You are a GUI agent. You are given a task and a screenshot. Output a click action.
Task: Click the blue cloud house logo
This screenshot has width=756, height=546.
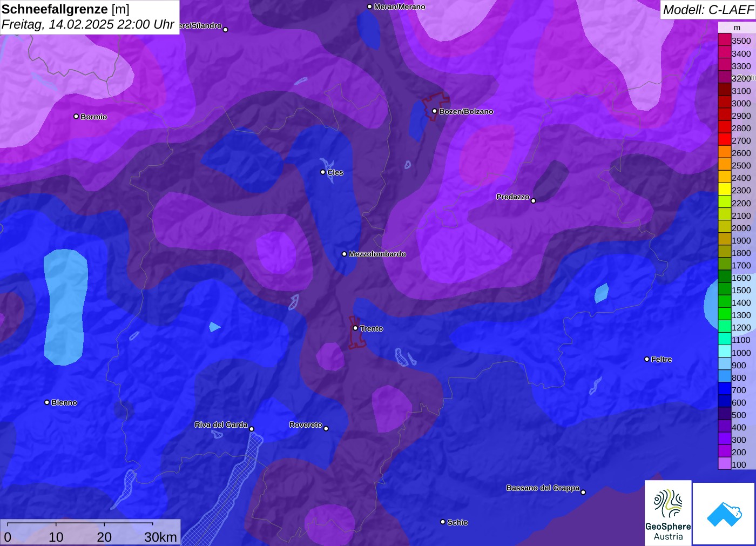click(x=724, y=514)
